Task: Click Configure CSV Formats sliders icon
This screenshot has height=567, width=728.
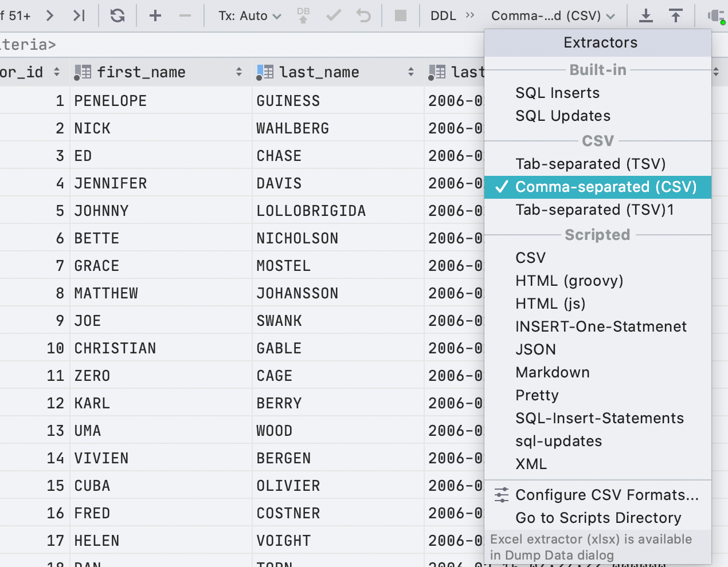Action: click(502, 495)
